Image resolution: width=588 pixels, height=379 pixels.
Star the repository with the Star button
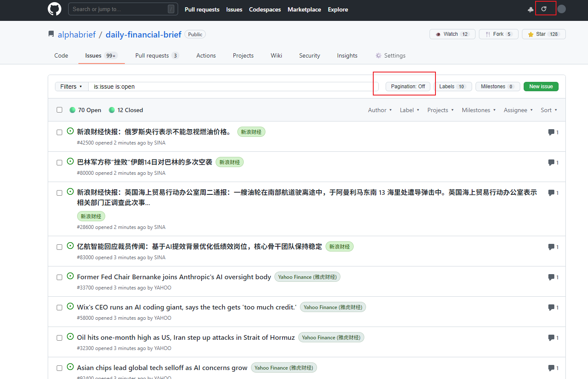(544, 34)
